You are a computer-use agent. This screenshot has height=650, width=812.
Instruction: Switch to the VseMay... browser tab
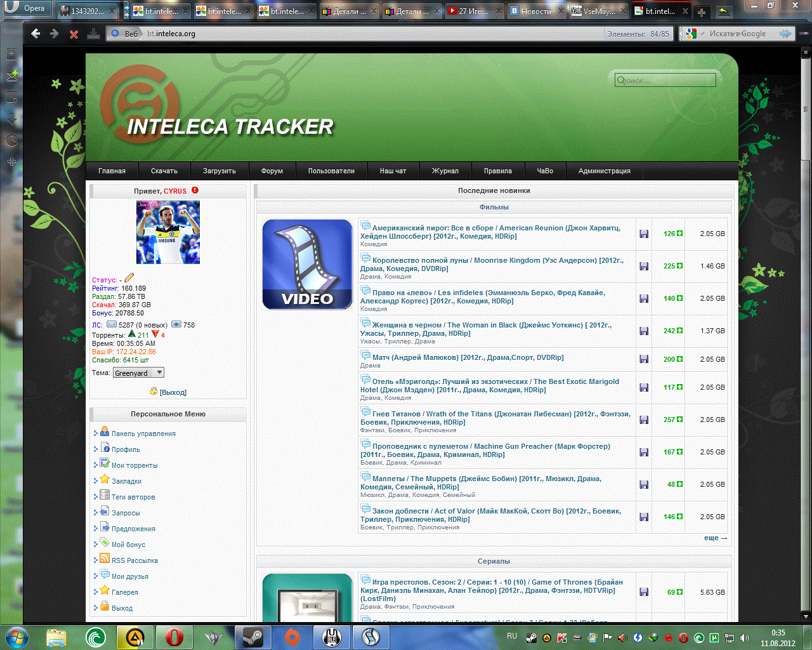point(598,11)
